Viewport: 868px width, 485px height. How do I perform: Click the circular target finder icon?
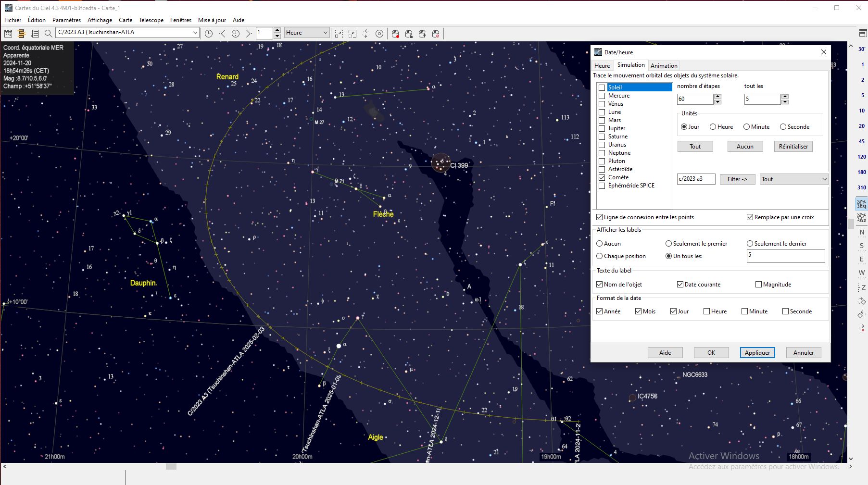tap(379, 33)
